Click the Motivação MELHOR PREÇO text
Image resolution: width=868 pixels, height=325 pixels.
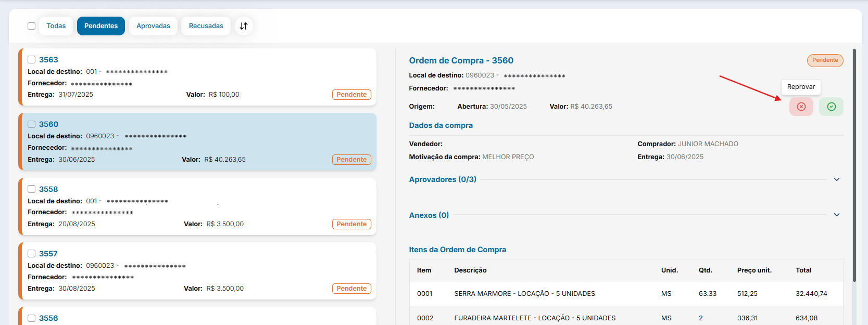(x=472, y=157)
